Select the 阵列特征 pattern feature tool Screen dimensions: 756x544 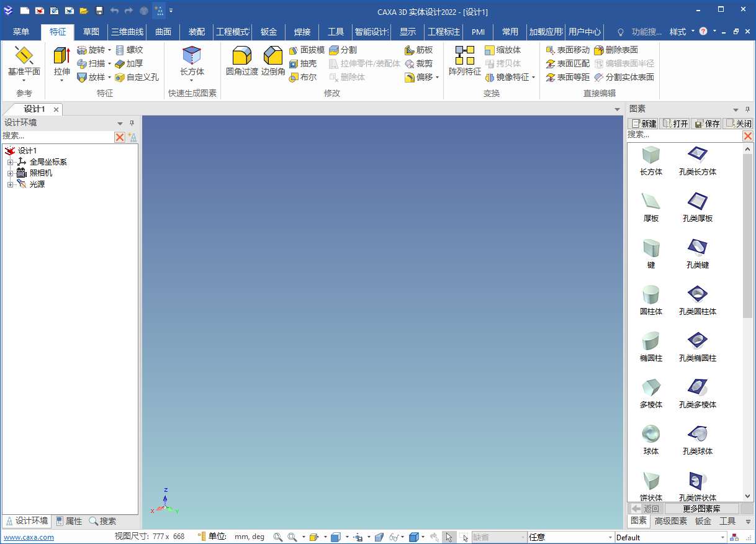[x=465, y=61]
